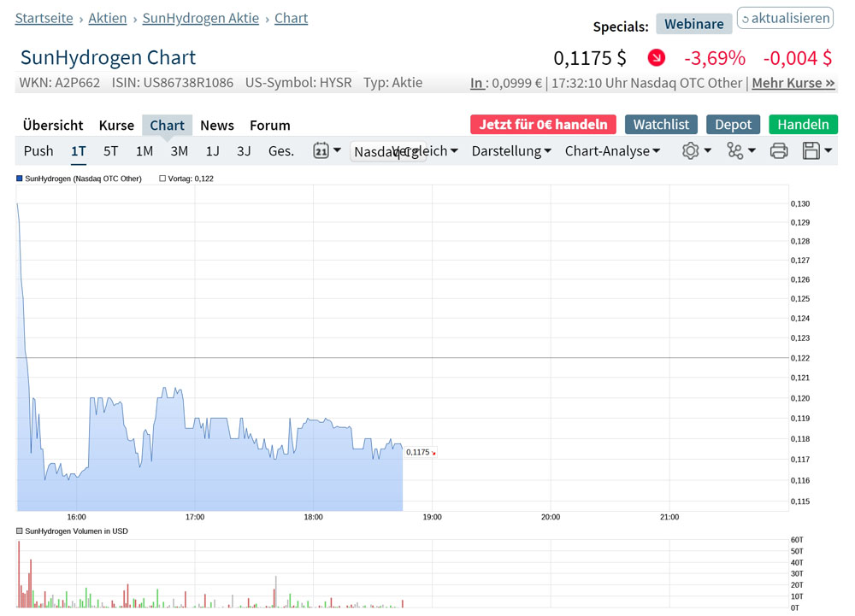Click the aktualisieren refresh button
The image size is (855, 616).
pos(785,18)
